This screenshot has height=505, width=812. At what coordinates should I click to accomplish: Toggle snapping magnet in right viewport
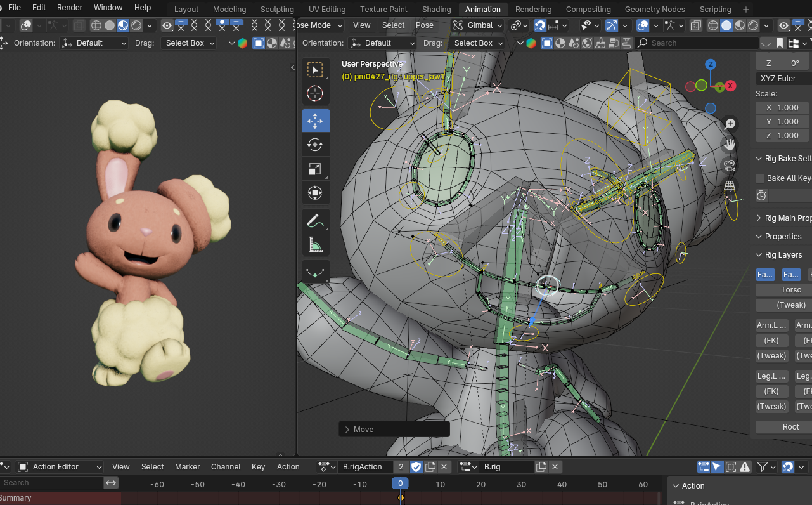click(539, 25)
